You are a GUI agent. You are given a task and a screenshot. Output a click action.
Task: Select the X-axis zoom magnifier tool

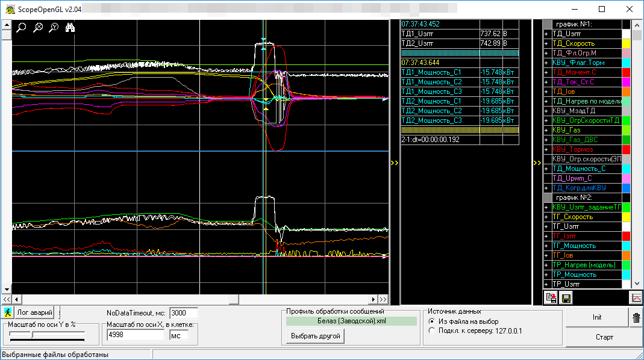click(x=38, y=28)
